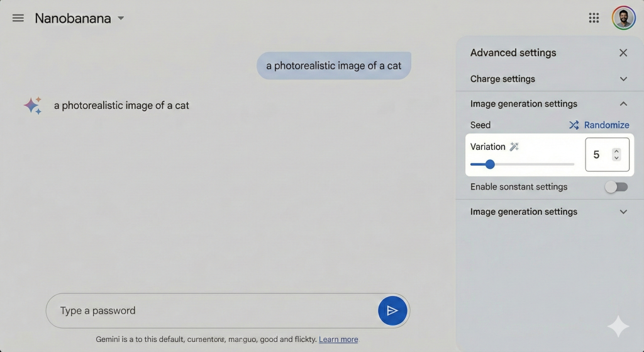Open the Nanobanana model dropdown

click(121, 18)
